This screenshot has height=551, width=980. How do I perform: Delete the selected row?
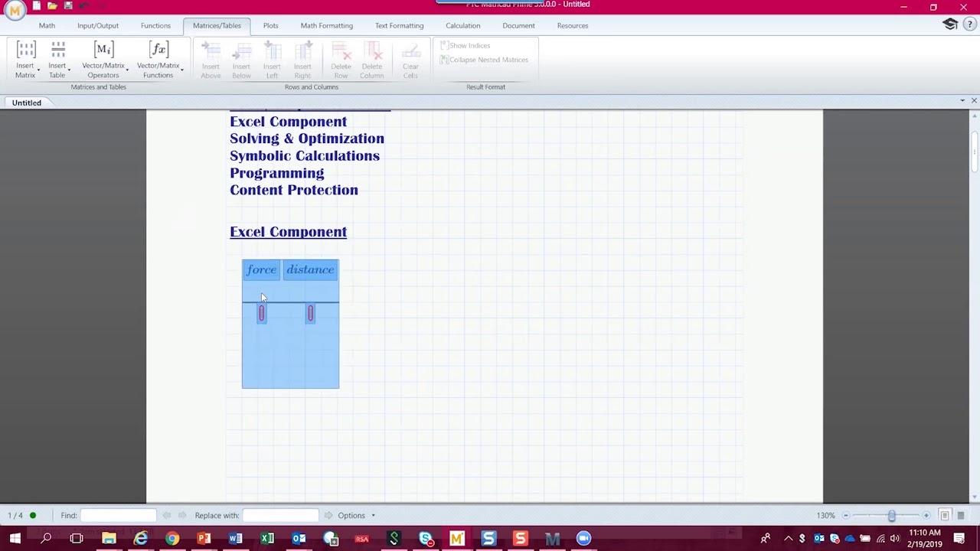(x=341, y=60)
